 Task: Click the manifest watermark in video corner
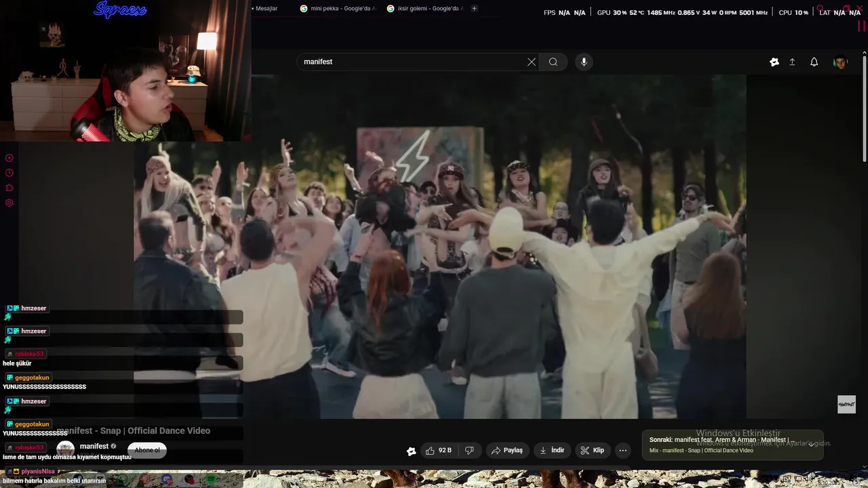pos(846,405)
